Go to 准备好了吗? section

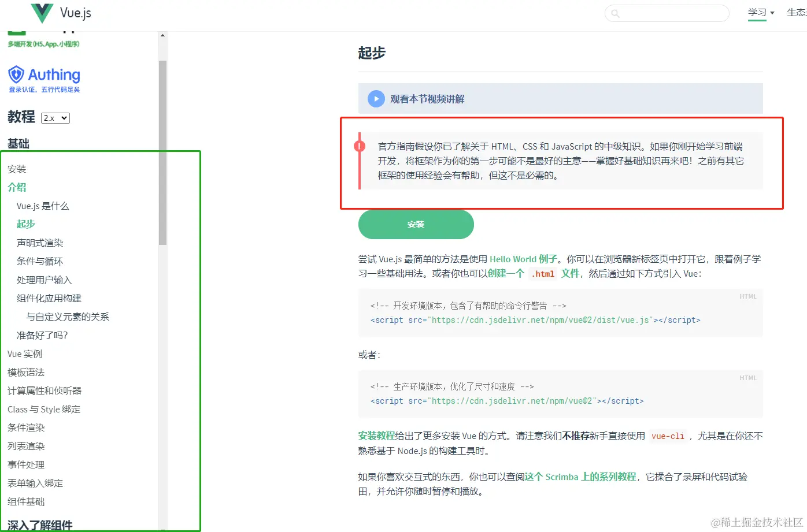point(42,335)
